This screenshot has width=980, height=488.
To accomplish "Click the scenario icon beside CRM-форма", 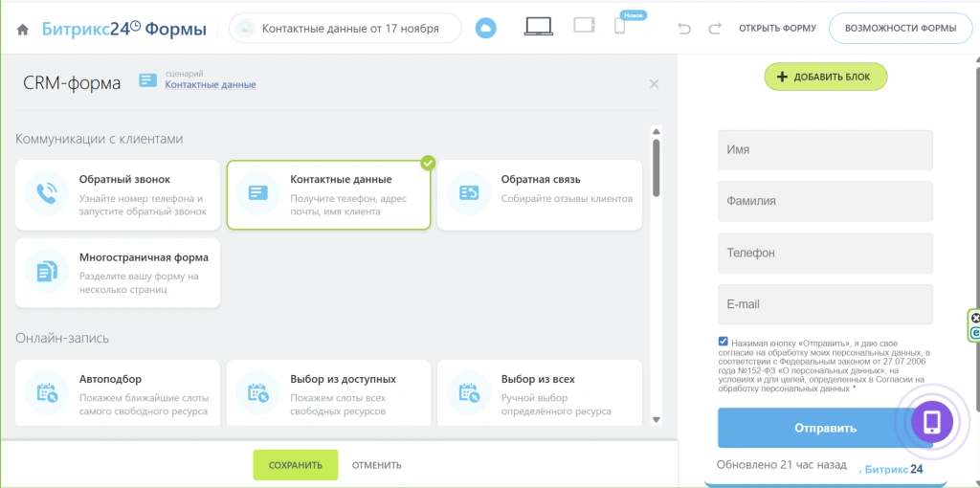I will pos(148,80).
